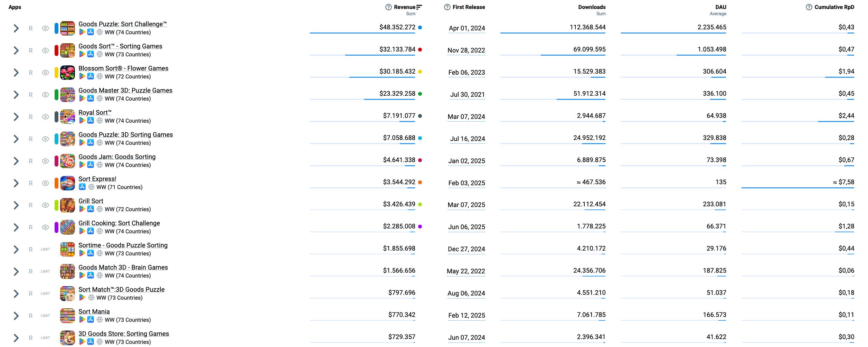868x347 pixels.
Task: Sort table by Cumulative RpD column header
Action: [x=834, y=7]
